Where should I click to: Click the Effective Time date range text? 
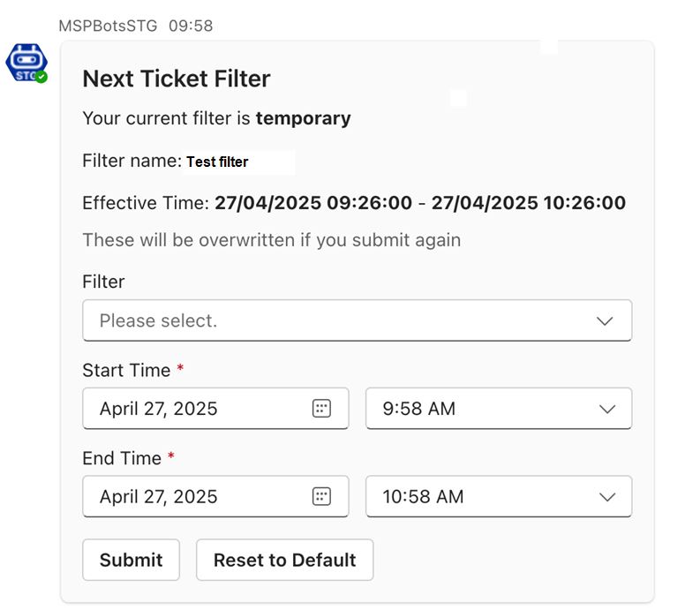coord(419,203)
